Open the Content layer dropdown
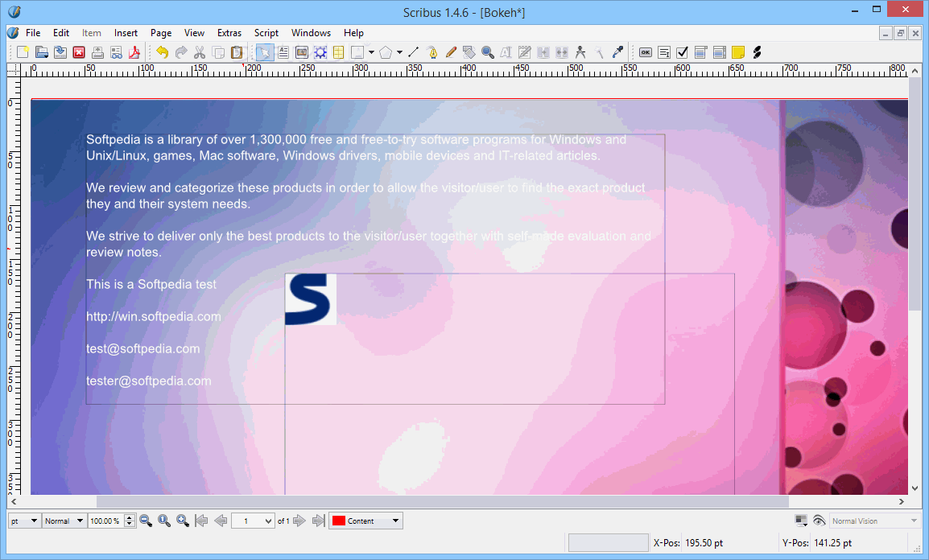929x560 pixels. [365, 521]
